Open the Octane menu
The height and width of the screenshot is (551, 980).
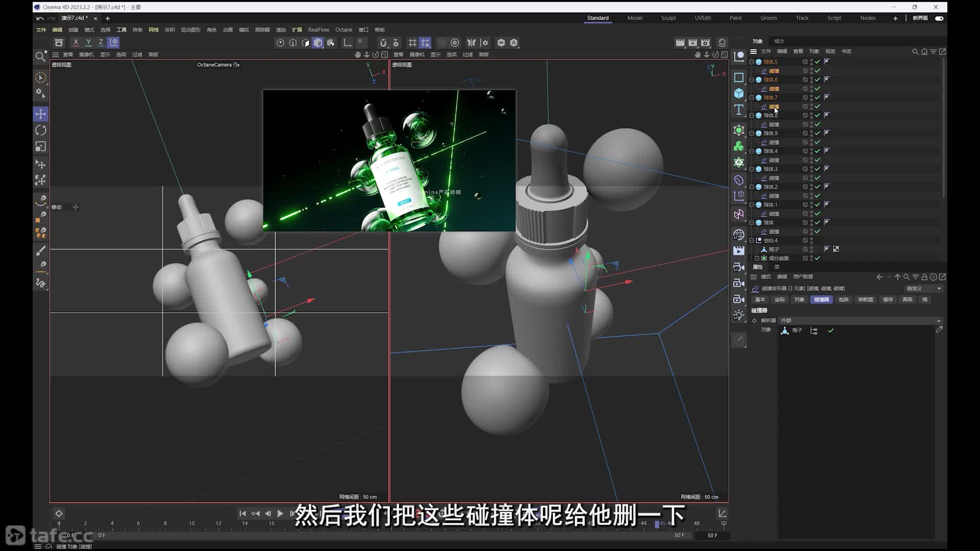[x=344, y=30]
